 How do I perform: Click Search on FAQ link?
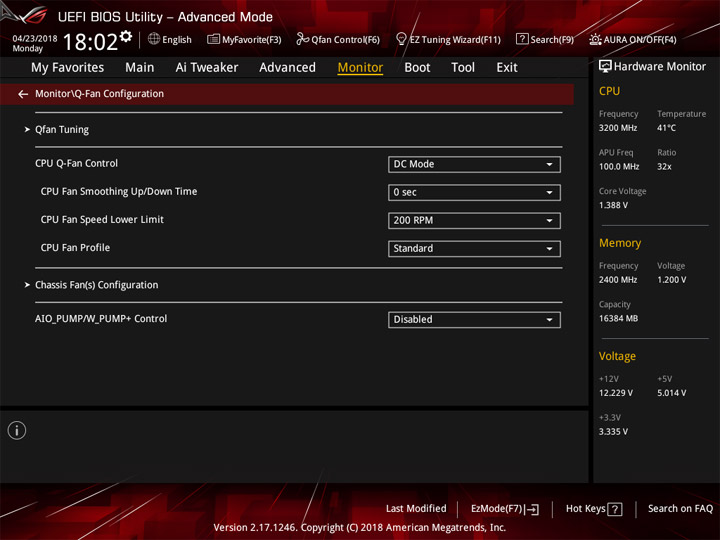click(x=680, y=509)
